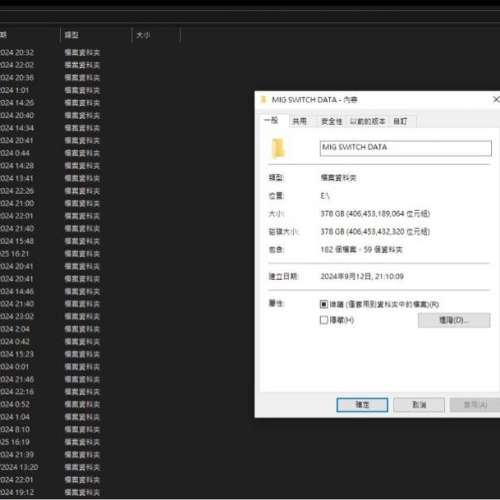Image resolution: width=500 pixels, height=500 pixels.
Task: Select the row dated 0:42
Action: (50, 342)
